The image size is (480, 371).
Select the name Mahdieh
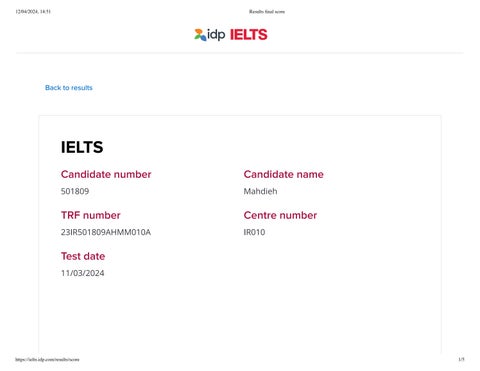coord(260,191)
